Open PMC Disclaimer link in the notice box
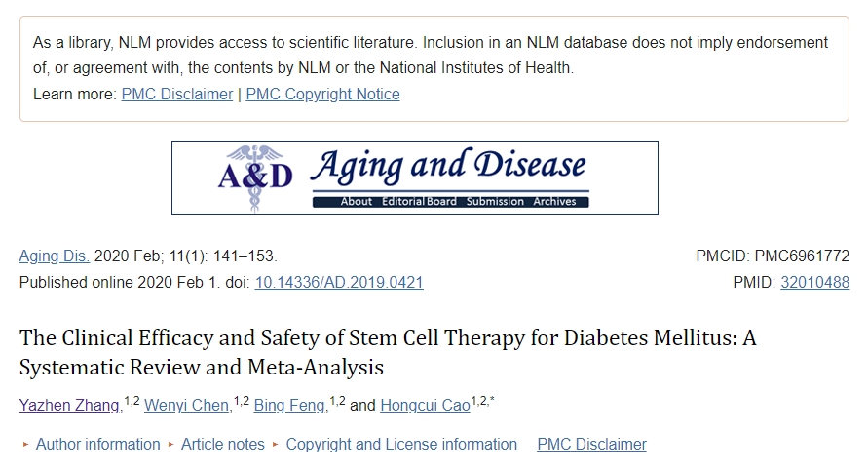Image resolution: width=868 pixels, height=472 pixels. (177, 94)
